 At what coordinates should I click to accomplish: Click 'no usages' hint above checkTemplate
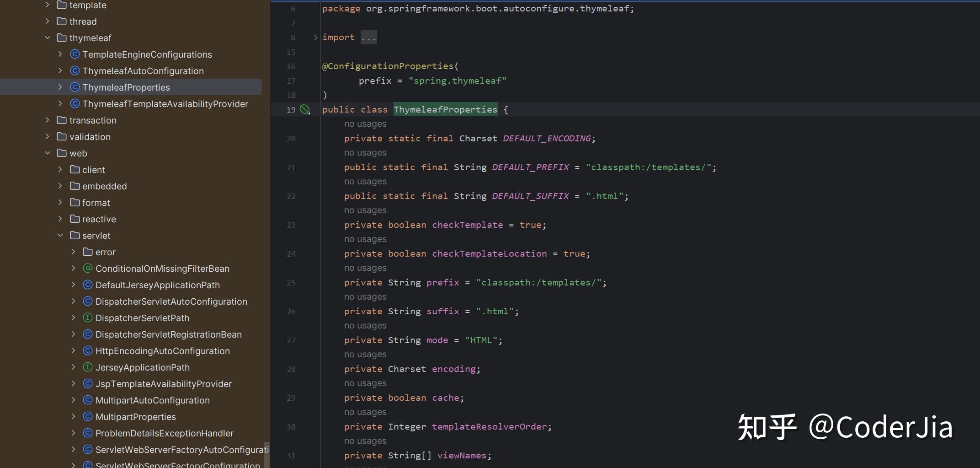365,210
